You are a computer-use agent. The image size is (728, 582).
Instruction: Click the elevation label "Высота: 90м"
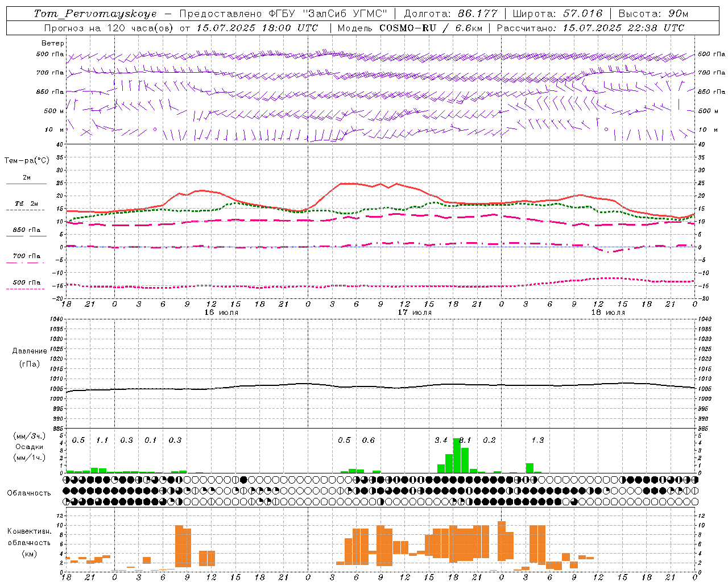coord(653,14)
